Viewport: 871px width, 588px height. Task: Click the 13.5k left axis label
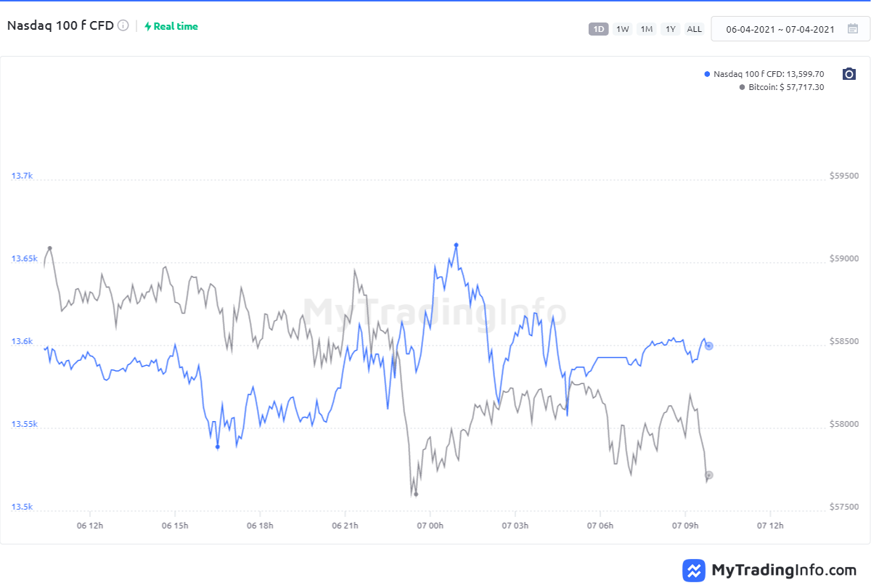coord(22,507)
